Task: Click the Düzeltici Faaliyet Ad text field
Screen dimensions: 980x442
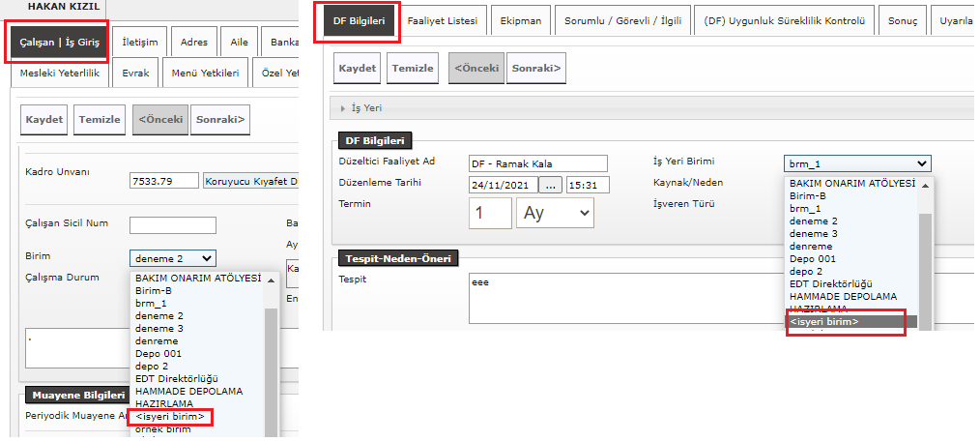Action: click(537, 163)
